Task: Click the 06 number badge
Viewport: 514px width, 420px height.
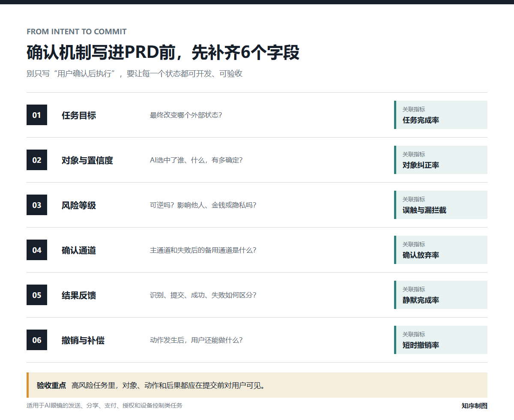Action: click(x=37, y=340)
